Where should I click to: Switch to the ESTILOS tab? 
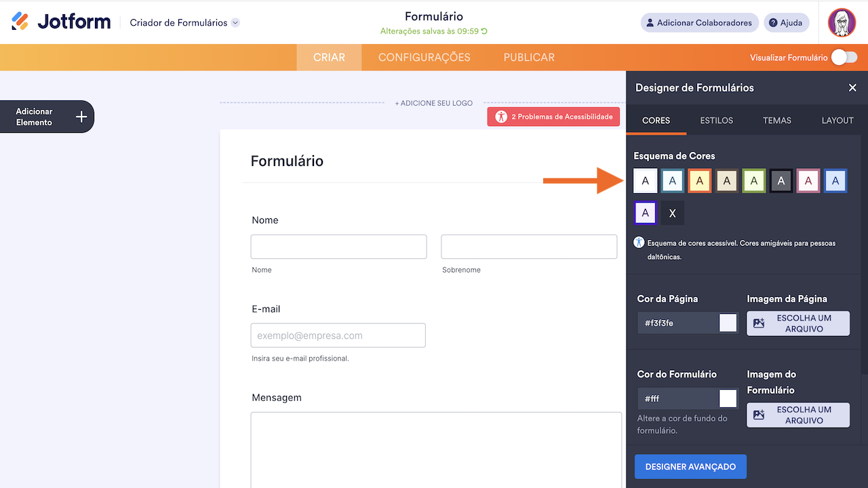[x=717, y=120]
